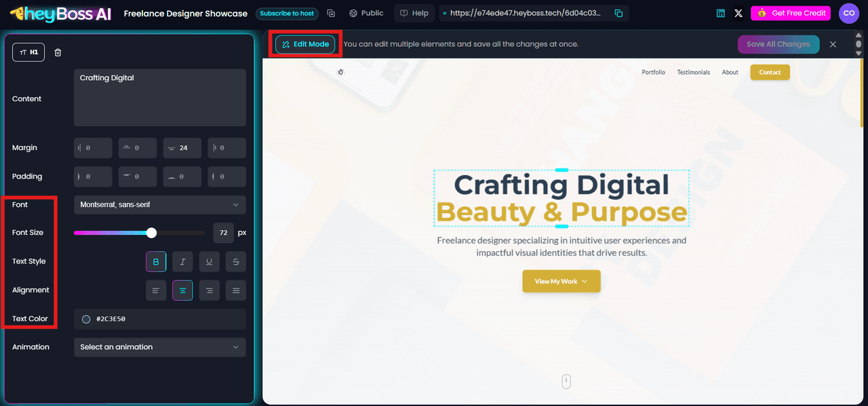Set alignment to right
Image resolution: width=868 pixels, height=406 pixels.
coord(209,291)
